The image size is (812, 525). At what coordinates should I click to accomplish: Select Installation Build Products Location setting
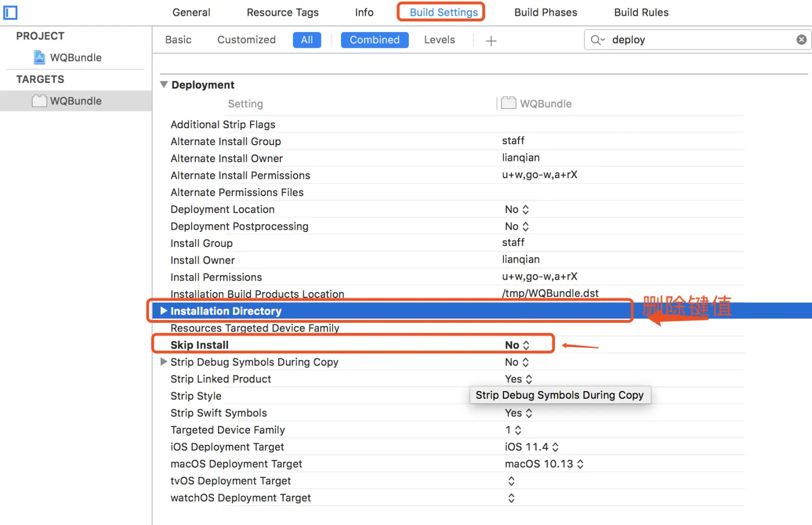(x=257, y=294)
